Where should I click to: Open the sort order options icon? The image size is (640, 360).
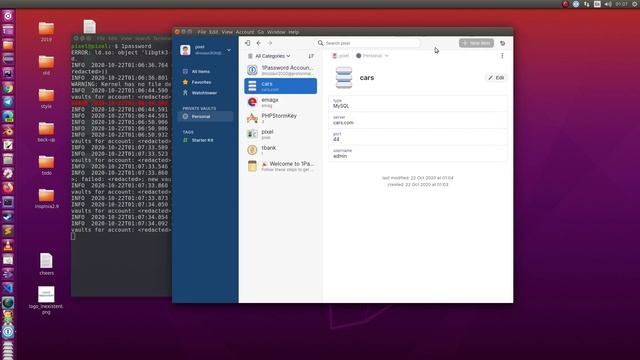(311, 56)
